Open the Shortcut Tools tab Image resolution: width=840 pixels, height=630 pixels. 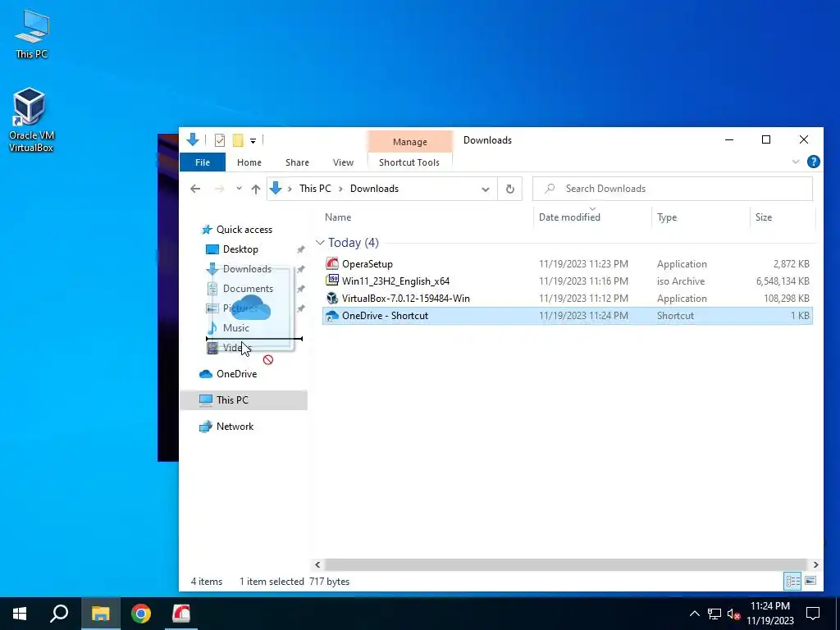click(409, 162)
